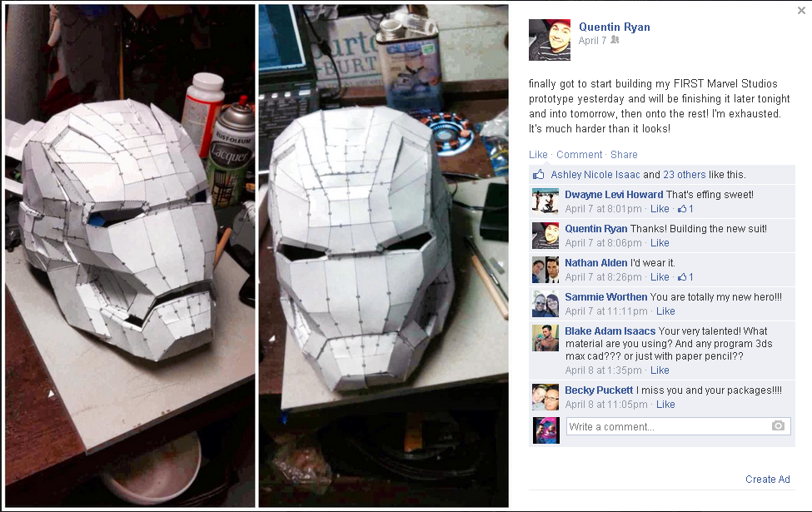Image resolution: width=812 pixels, height=512 pixels.
Task: Click the 'April 7 at 8:01pm' timestamp
Action: (x=603, y=209)
